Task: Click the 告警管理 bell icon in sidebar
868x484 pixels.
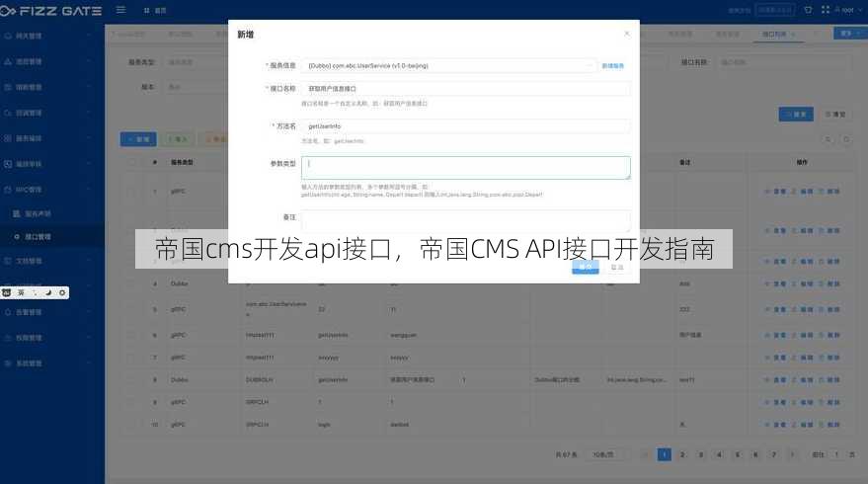Action: [8, 312]
